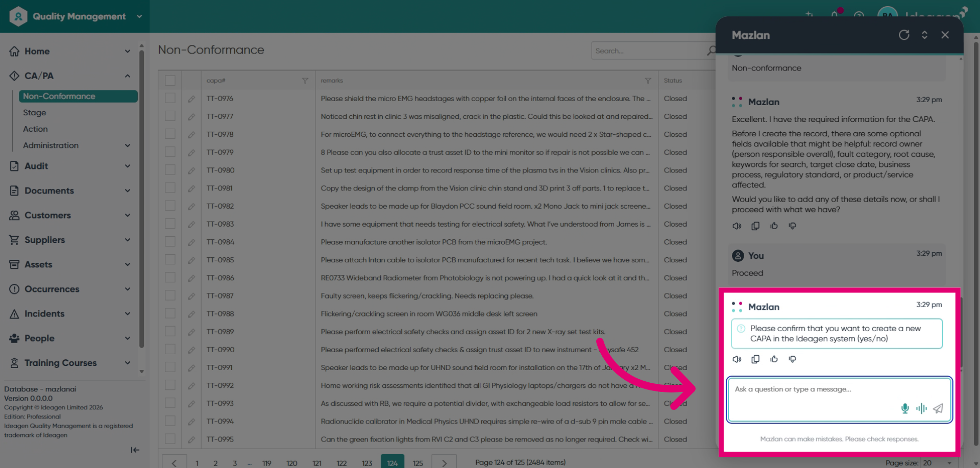Read aloud the CAPA confirmation message
Viewport: 980px width, 468px height.
point(737,359)
